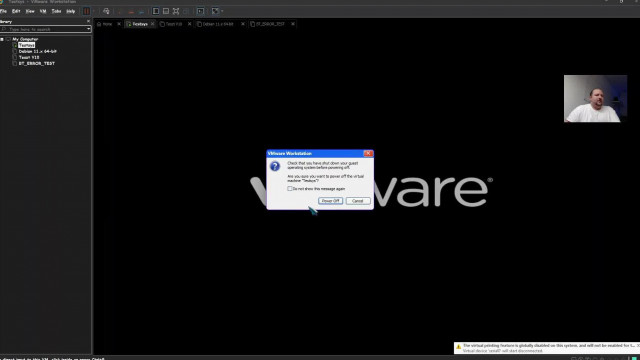Open the File menu
Screen dimensions: 640x360
coord(3,11)
